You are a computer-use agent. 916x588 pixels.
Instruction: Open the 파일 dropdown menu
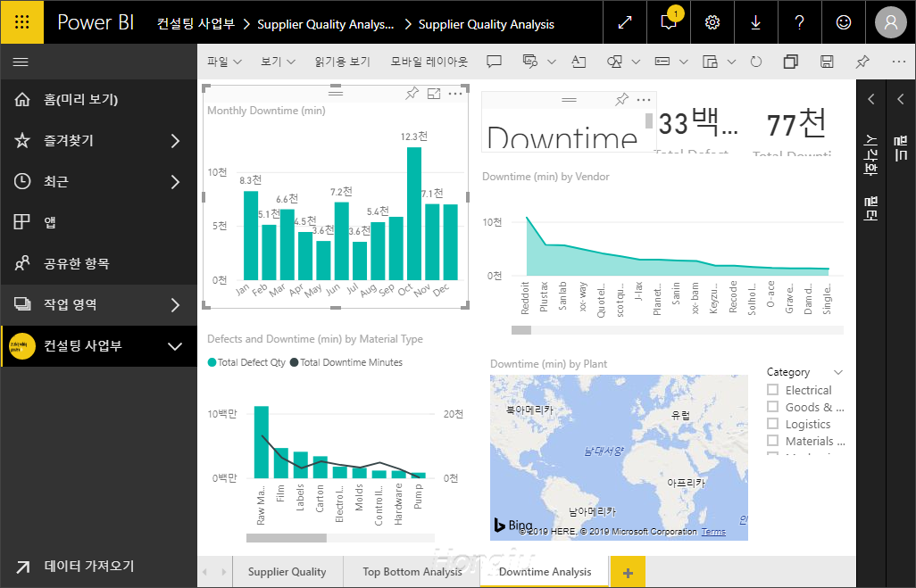pos(224,62)
